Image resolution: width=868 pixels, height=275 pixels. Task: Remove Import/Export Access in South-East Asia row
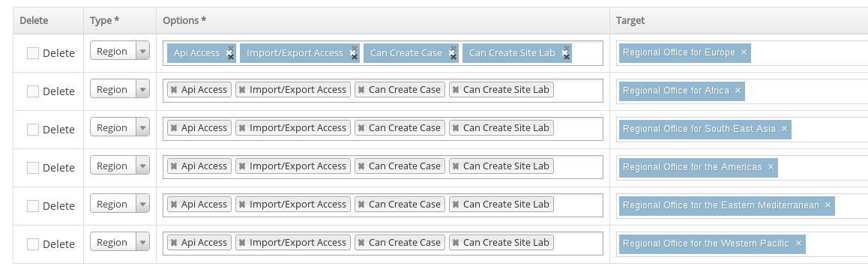pos(242,128)
